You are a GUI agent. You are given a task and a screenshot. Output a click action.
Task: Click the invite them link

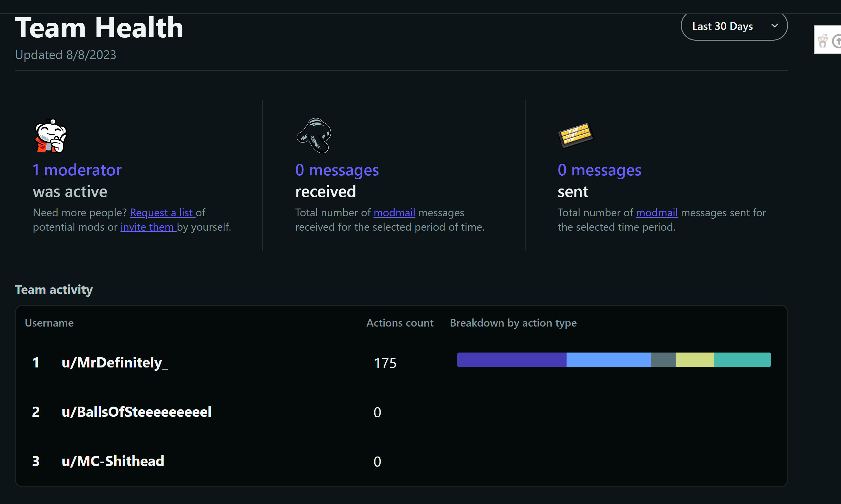(x=148, y=227)
